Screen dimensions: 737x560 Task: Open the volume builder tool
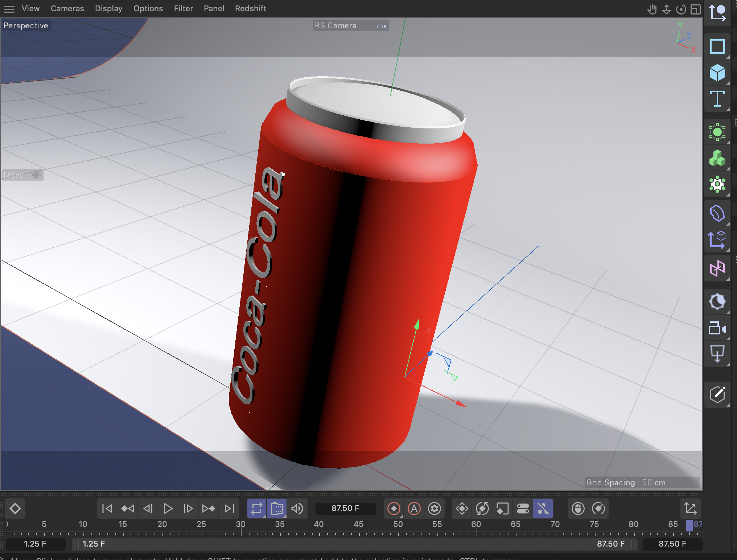pyautogui.click(x=717, y=158)
